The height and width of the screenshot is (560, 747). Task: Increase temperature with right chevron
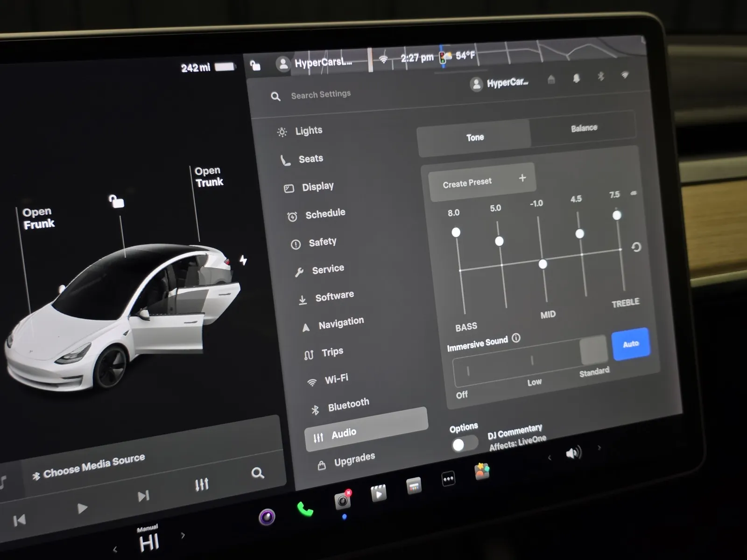pyautogui.click(x=183, y=535)
